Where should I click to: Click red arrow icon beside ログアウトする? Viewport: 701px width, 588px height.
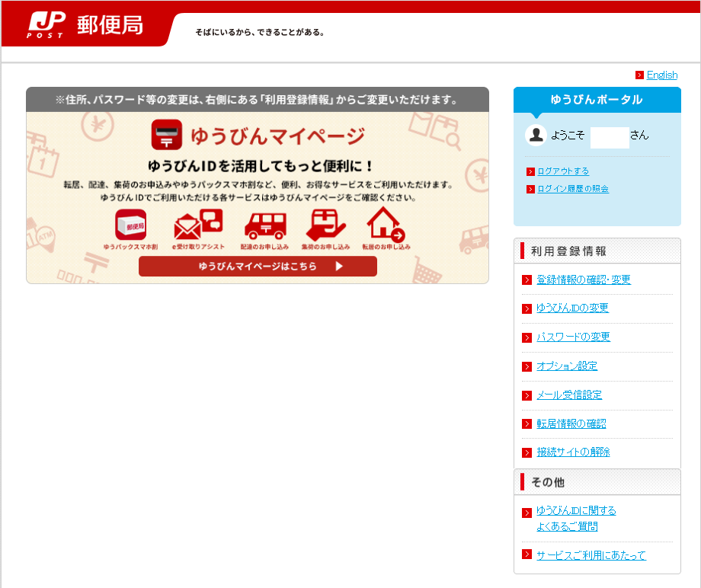tap(530, 171)
